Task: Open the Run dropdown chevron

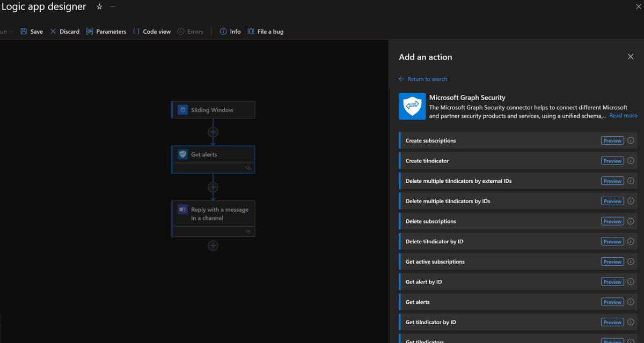Action: point(11,32)
